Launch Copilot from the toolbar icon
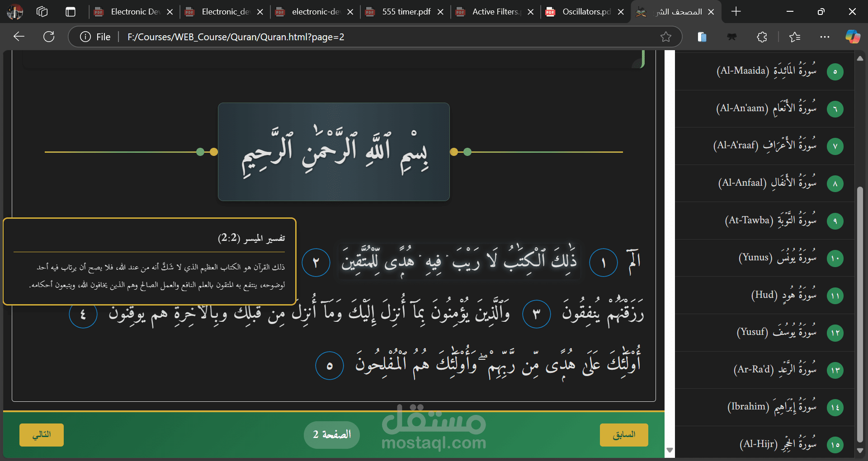The width and height of the screenshot is (868, 461). point(853,37)
